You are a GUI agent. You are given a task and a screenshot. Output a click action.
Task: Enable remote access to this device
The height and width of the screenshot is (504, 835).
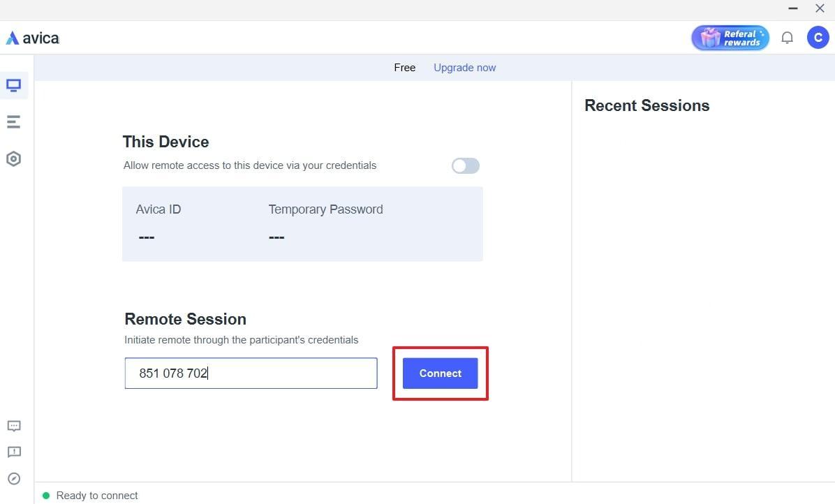[x=465, y=165]
